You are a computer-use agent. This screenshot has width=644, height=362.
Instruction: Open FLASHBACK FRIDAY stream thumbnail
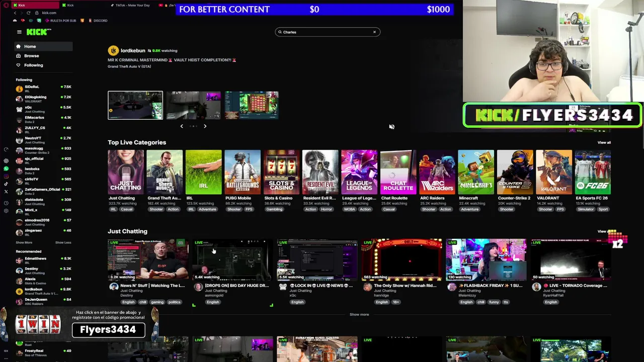tap(486, 259)
